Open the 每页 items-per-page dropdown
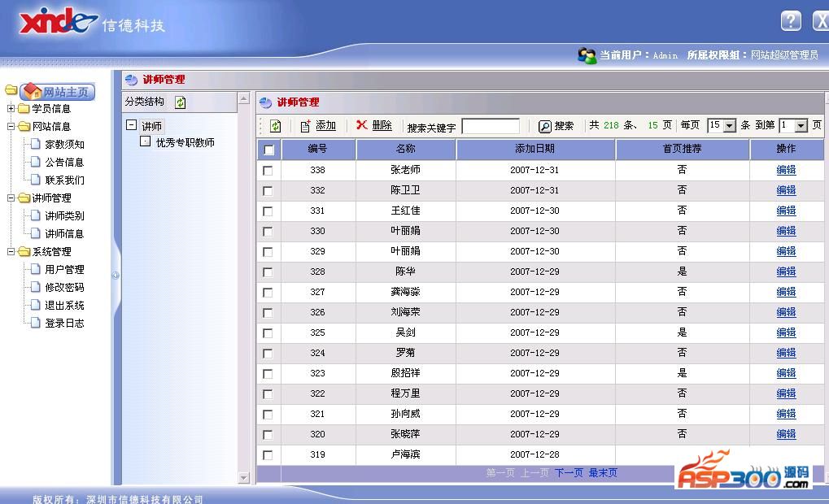The width and height of the screenshot is (829, 504). point(729,126)
